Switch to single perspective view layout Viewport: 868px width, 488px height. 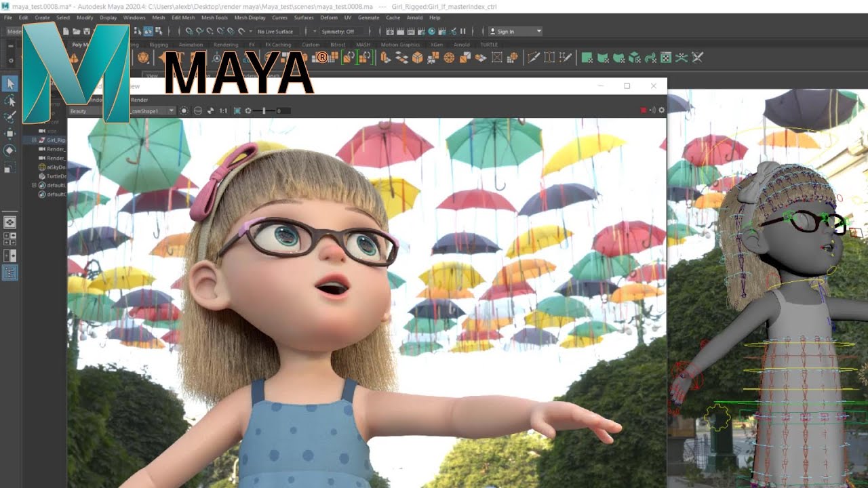coord(10,222)
